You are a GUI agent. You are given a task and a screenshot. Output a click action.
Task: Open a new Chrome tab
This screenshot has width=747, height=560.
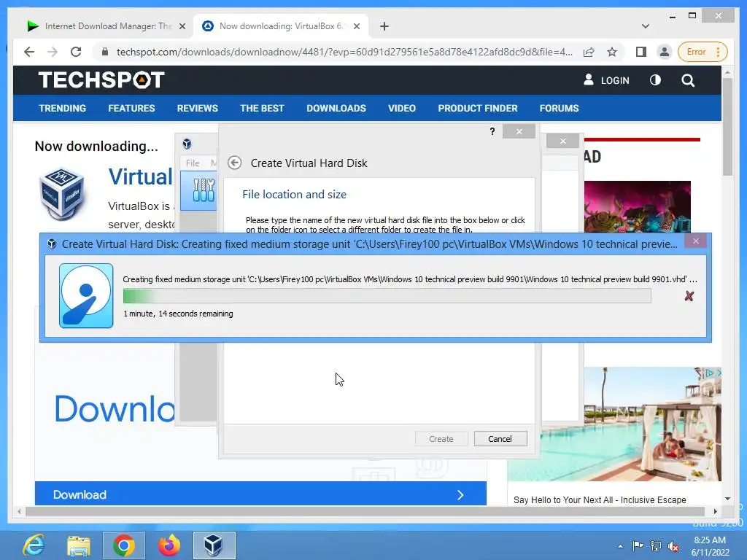384,26
